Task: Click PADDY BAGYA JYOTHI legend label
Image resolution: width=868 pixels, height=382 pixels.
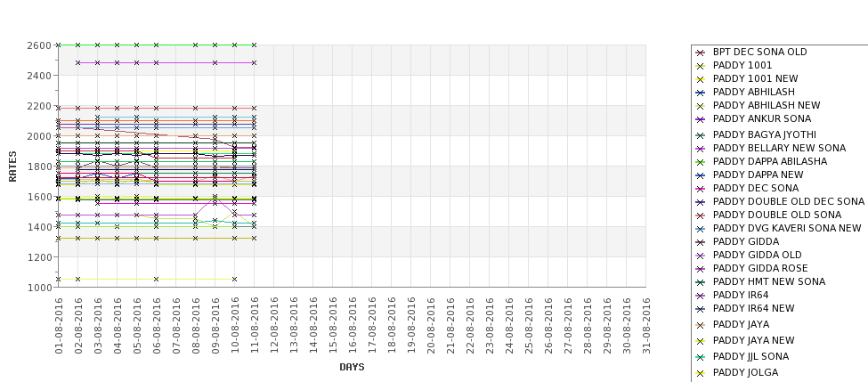Action: [765, 134]
